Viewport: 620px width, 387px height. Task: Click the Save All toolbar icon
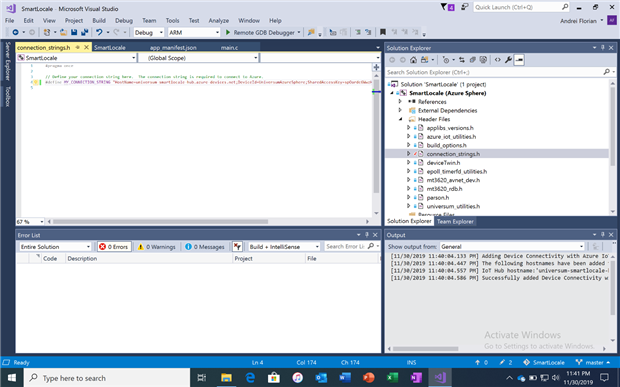coord(84,32)
